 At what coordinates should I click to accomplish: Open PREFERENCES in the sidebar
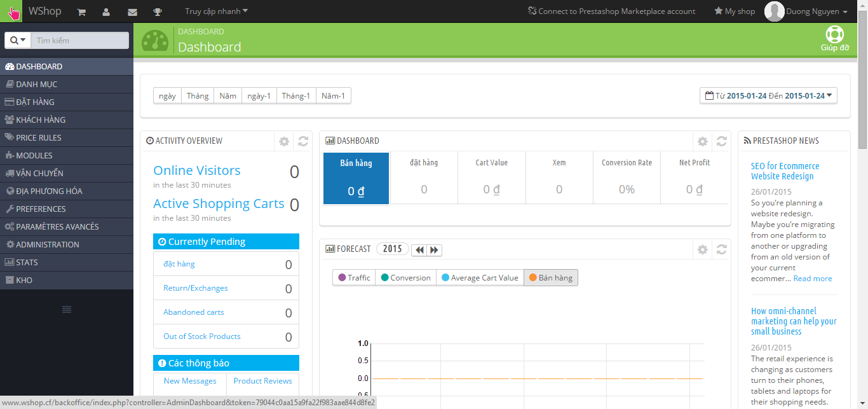tap(67, 209)
